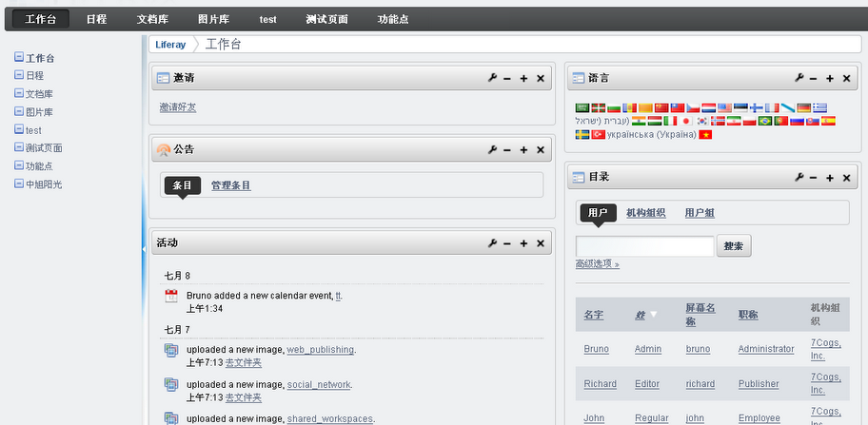Image resolution: width=868 pixels, height=425 pixels.
Task: Open 日程 in the top navigation bar
Action: point(96,19)
